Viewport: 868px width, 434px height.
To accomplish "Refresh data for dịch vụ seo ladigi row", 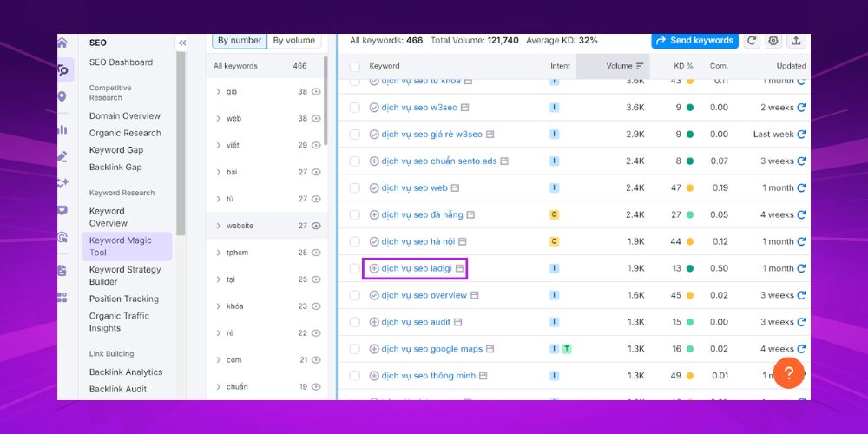I will tap(801, 268).
